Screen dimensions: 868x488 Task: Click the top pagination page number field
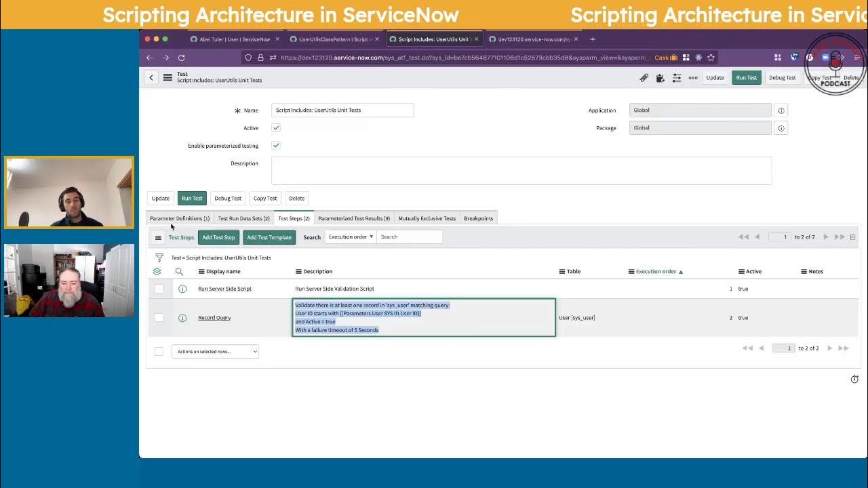coord(779,237)
